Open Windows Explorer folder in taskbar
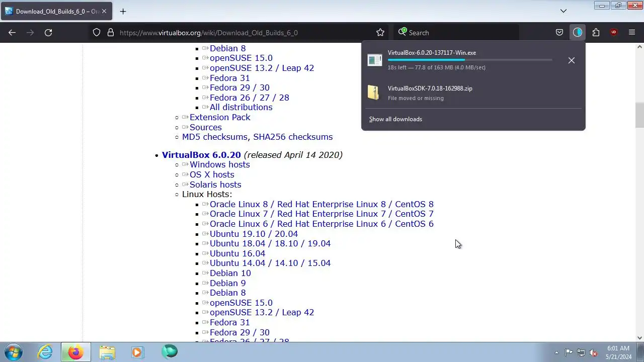644x362 pixels. point(107,352)
